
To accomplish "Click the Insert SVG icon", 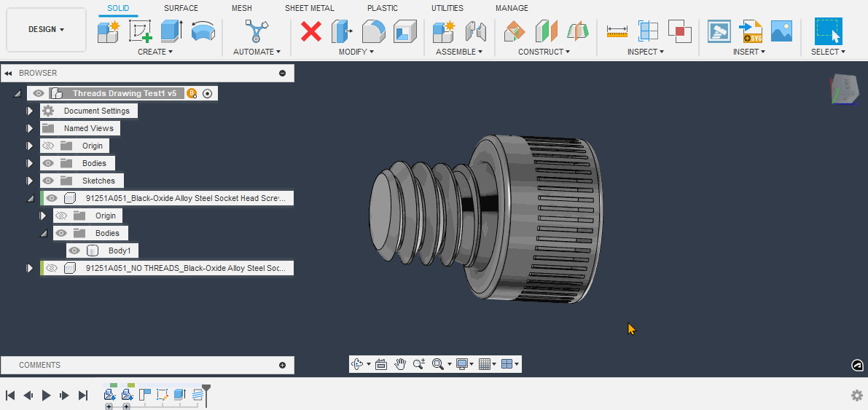I will tap(751, 31).
